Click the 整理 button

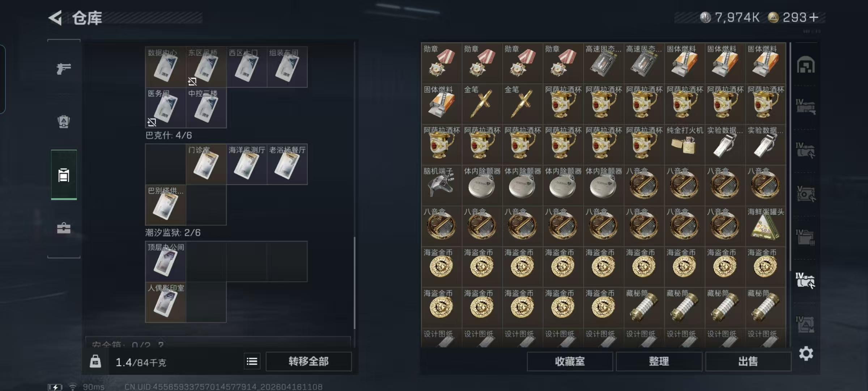(x=659, y=361)
